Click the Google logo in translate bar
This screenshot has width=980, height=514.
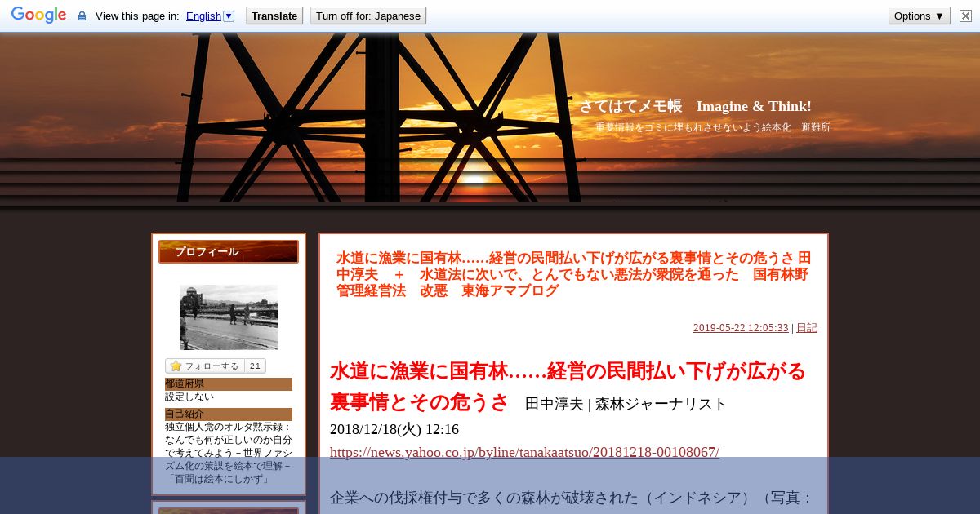point(38,16)
